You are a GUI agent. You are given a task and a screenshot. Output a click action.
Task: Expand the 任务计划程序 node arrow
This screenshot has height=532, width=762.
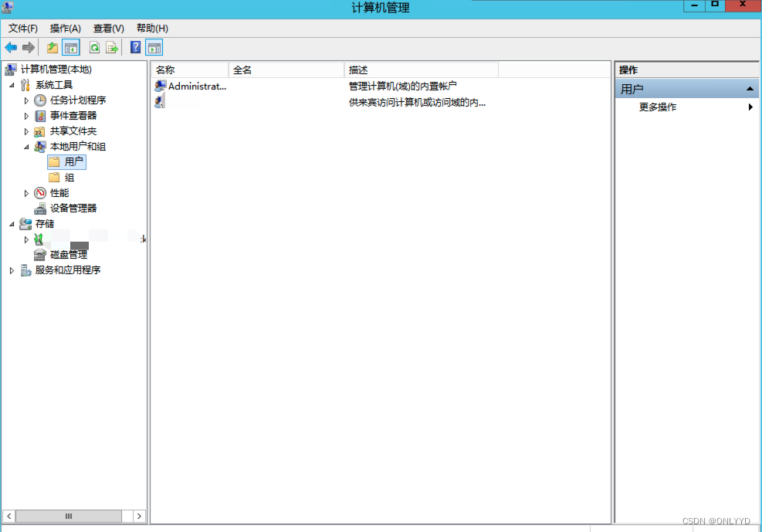(x=26, y=100)
